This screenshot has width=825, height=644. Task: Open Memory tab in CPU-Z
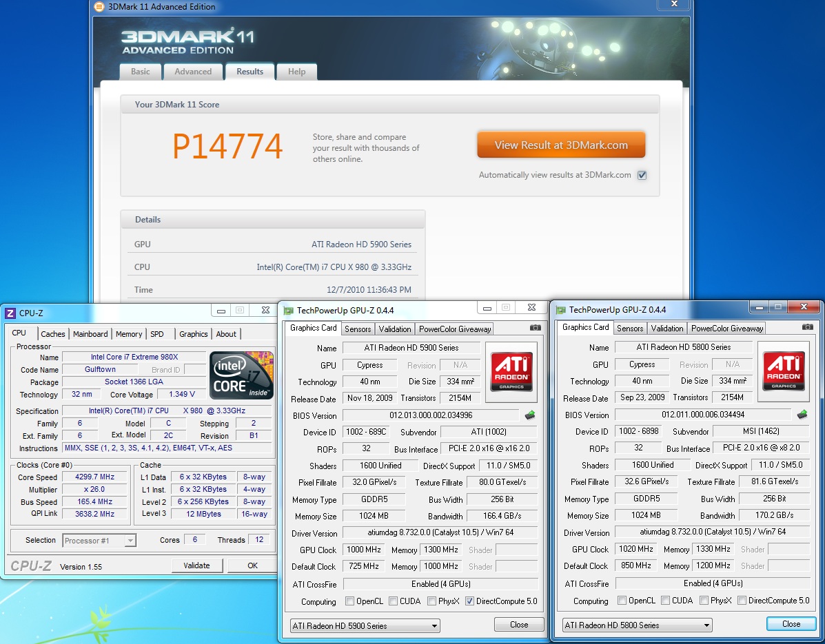[129, 334]
